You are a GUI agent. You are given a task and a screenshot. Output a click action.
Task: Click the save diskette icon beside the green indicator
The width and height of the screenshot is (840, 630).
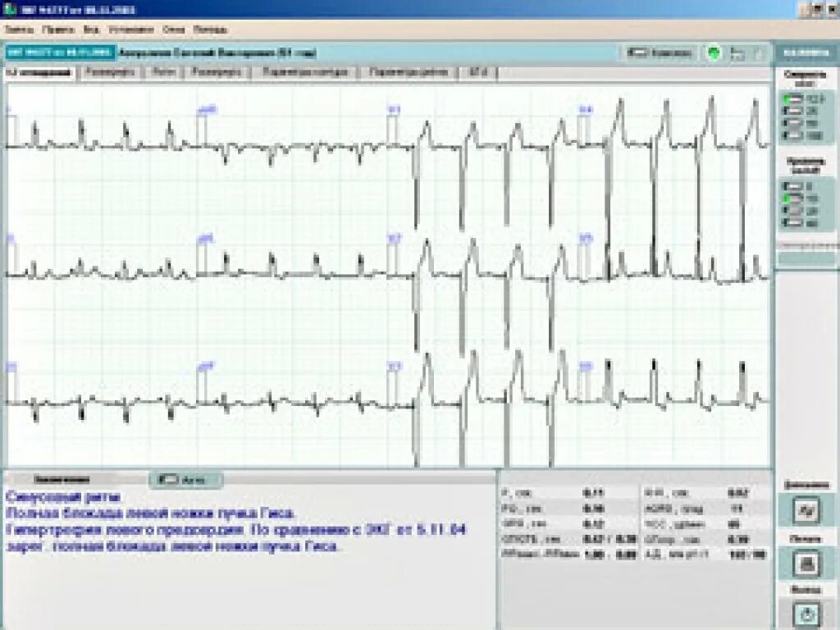click(737, 53)
